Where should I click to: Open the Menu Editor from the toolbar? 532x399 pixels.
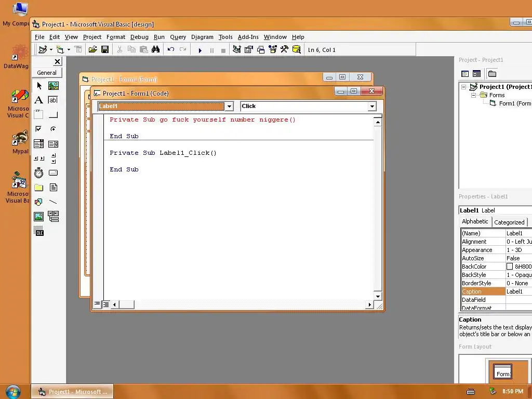coord(78,49)
